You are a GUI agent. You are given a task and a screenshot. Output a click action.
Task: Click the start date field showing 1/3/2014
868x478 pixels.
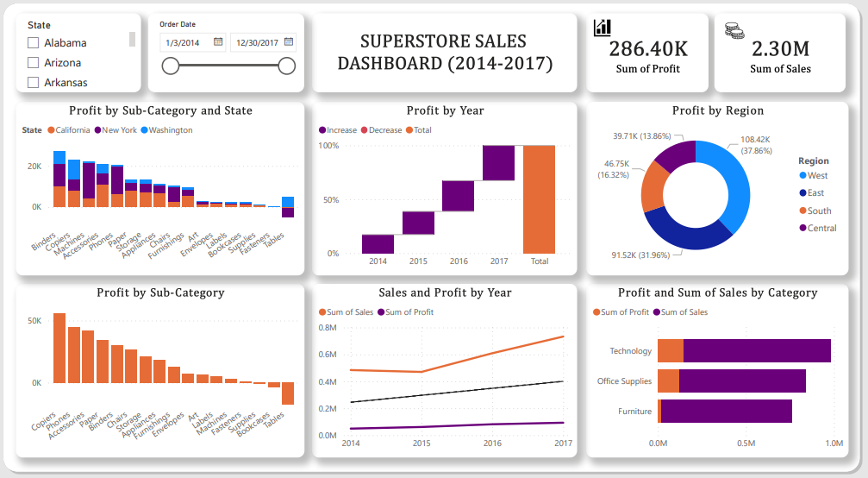point(185,41)
